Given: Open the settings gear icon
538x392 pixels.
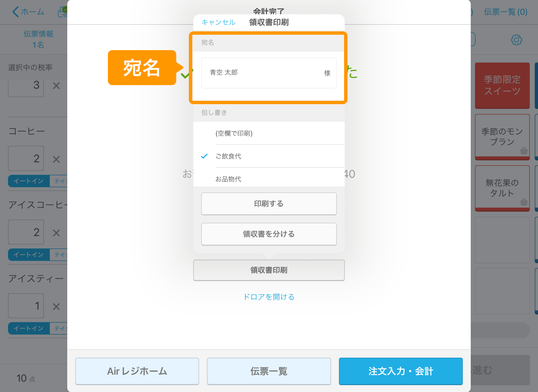Looking at the screenshot, I should (x=516, y=39).
